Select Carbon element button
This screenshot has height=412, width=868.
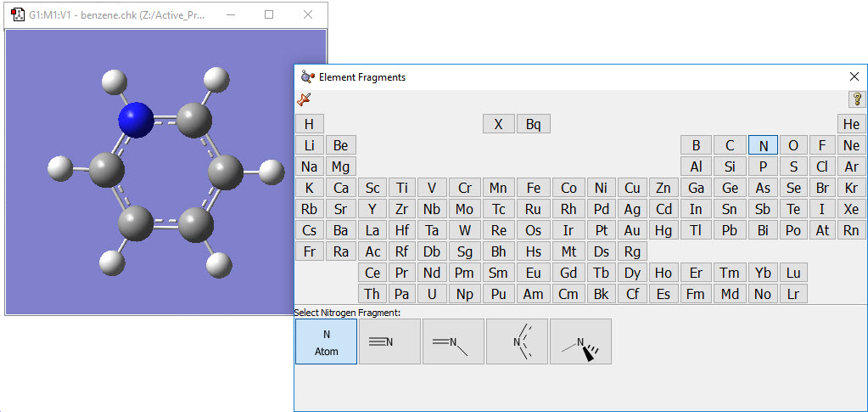(730, 145)
